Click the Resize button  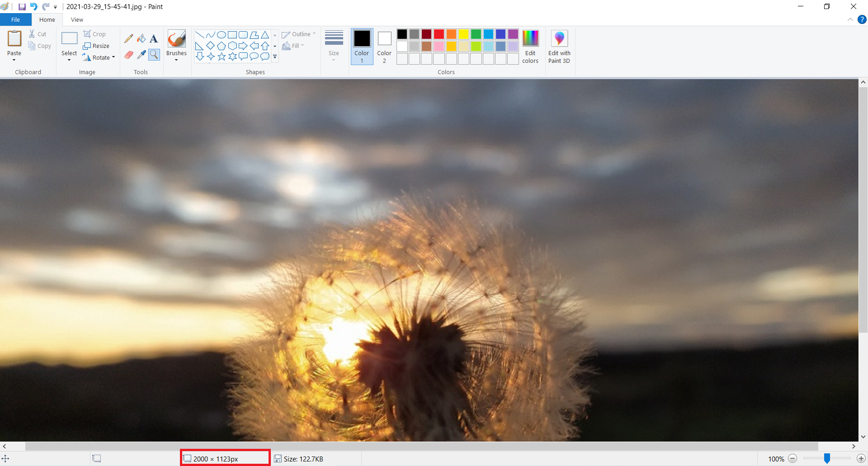click(x=96, y=46)
